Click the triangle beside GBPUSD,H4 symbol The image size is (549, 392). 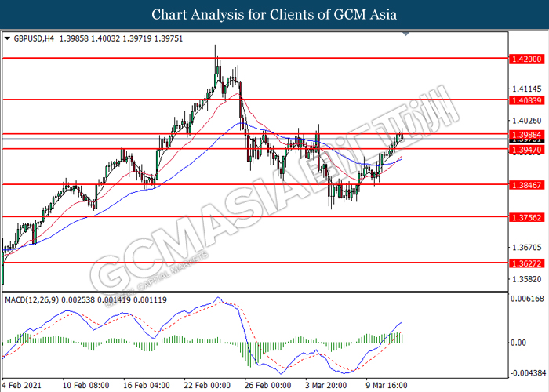[7, 38]
